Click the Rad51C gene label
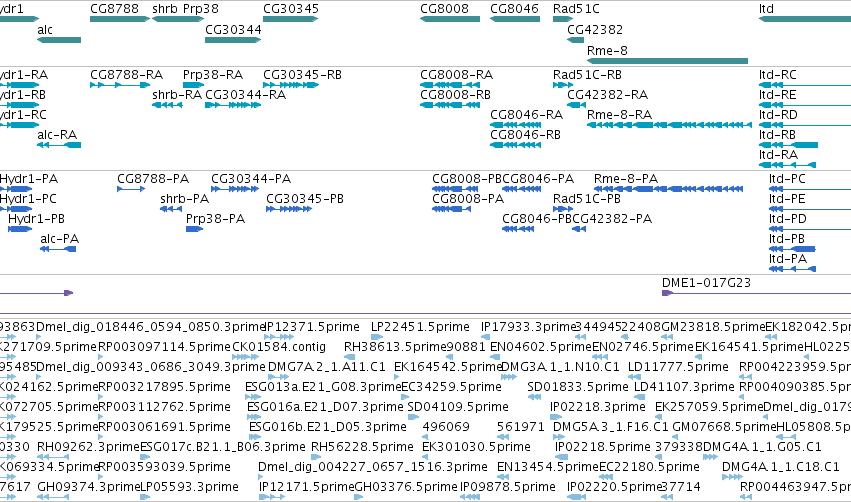 576,9
